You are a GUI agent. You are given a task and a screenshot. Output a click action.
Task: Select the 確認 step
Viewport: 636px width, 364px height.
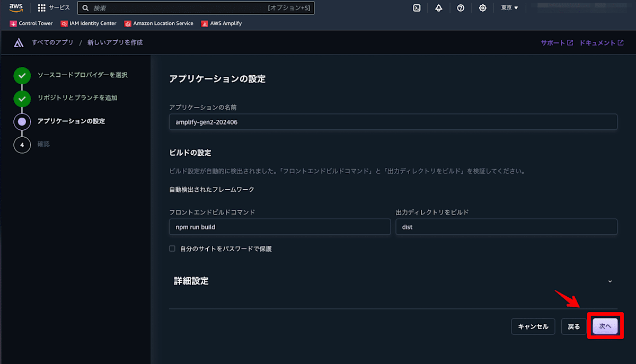[43, 144]
